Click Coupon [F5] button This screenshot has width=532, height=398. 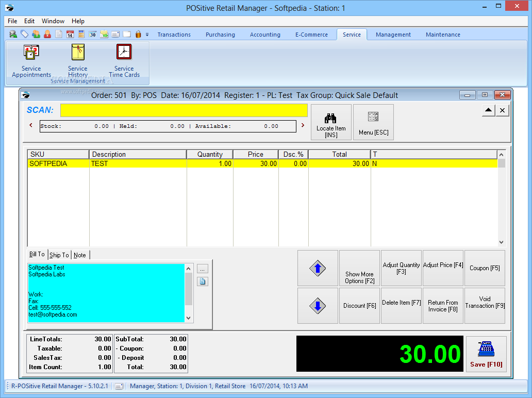(x=485, y=268)
